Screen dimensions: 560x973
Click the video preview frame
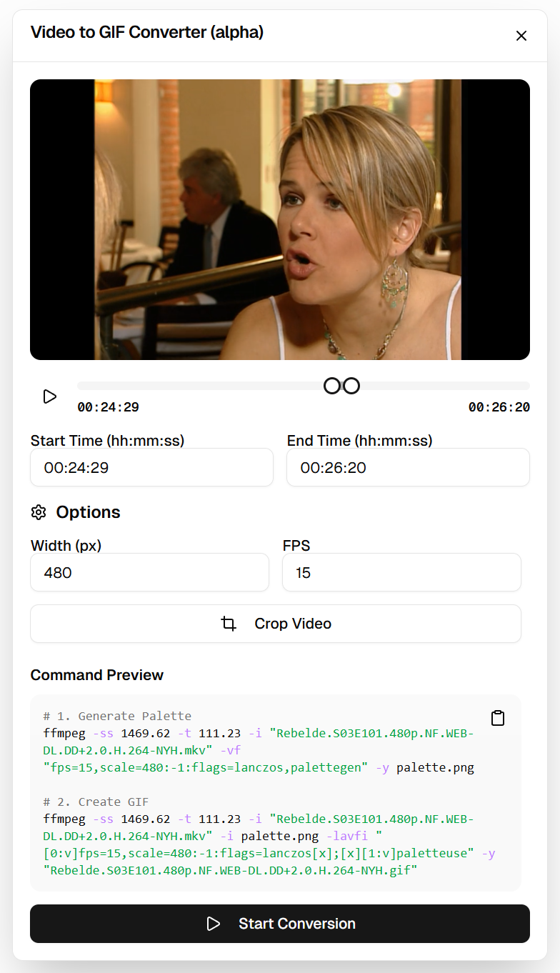point(280,219)
